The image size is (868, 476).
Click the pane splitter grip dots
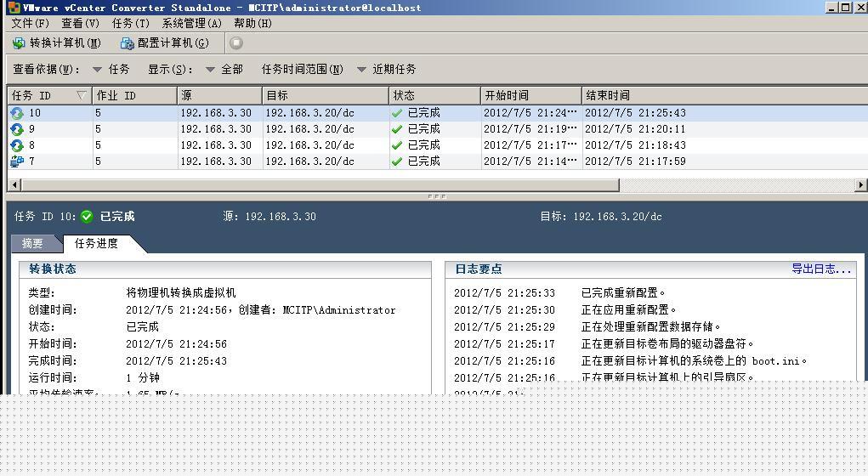coord(437,196)
